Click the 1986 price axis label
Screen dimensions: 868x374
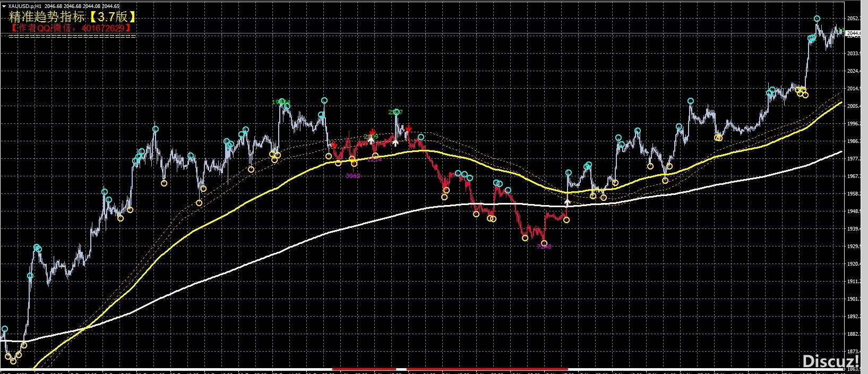point(853,141)
